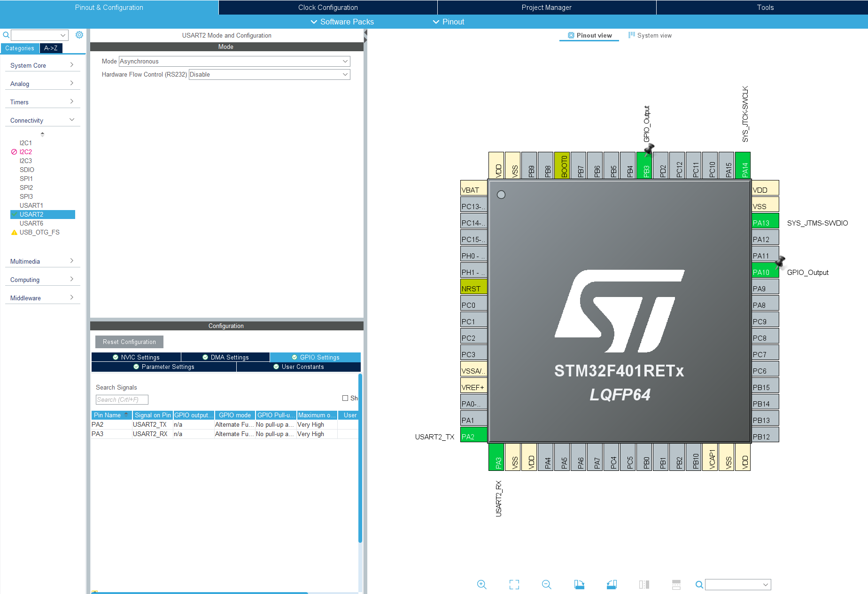
Task: Select SPI1 in Connectivity list
Action: click(26, 179)
